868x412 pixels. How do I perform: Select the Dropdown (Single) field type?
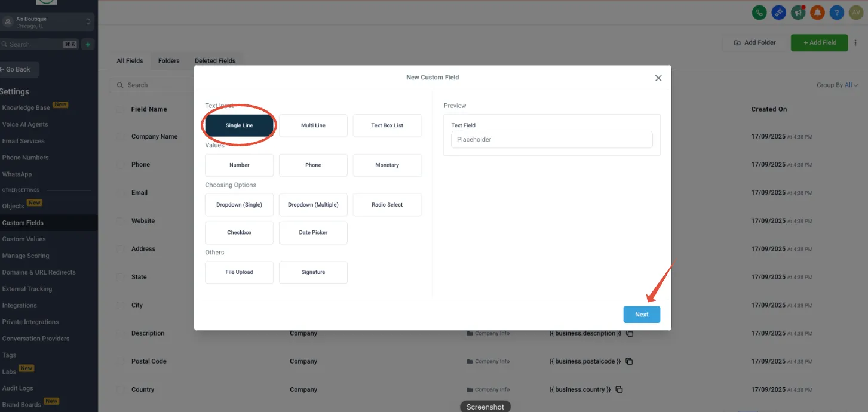pos(239,204)
